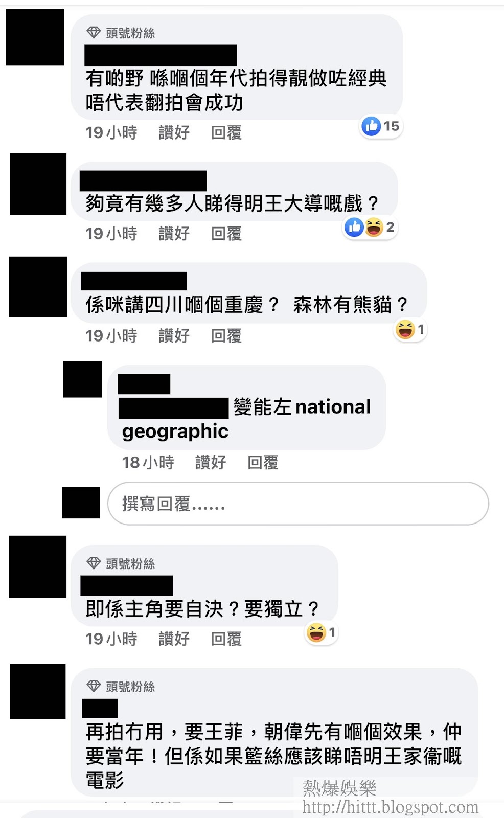Viewport: 504px width, 818px height.
Task: Click the 18小時 timestamp on the nested reply
Action: [x=148, y=463]
